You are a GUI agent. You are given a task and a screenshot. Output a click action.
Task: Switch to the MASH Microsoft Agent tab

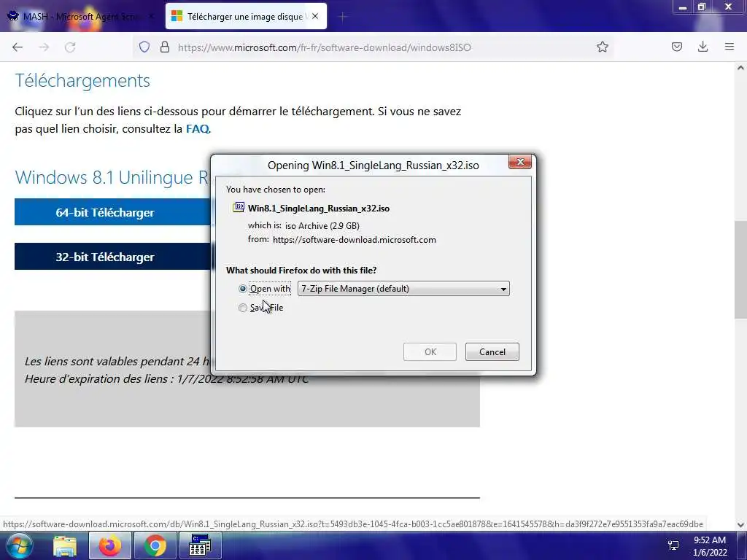tap(81, 17)
